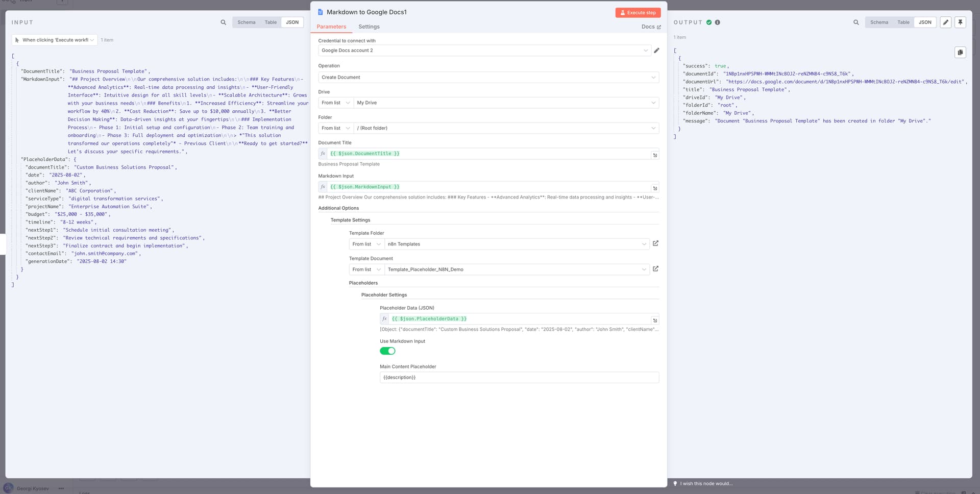This screenshot has width=980, height=494.
Task: Open Template Folder in Google Drive
Action: tap(655, 243)
